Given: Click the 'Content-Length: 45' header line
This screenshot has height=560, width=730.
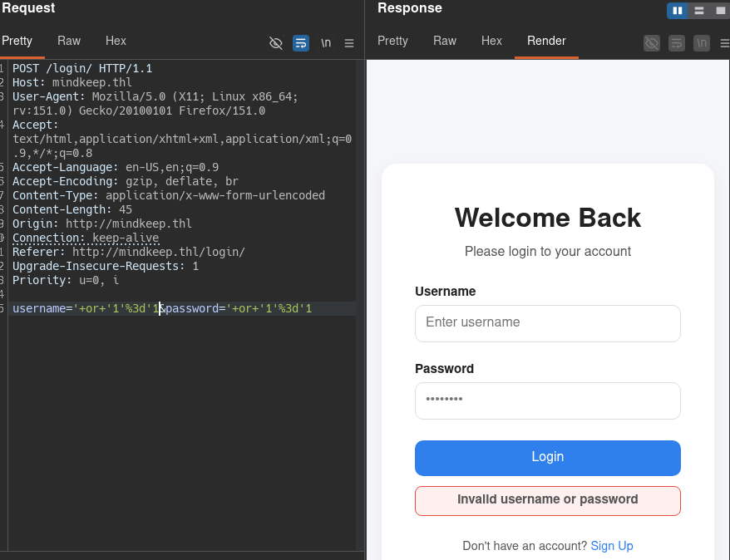Looking at the screenshot, I should coord(72,209).
